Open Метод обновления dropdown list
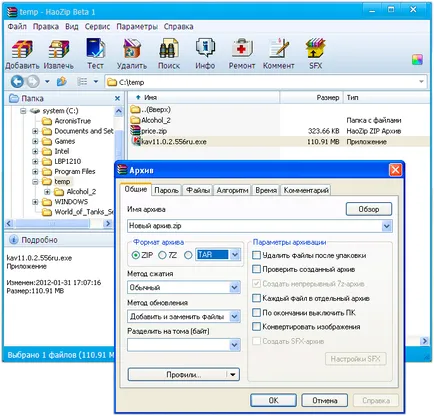Image resolution: width=434 pixels, height=416 pixels. pos(235,316)
